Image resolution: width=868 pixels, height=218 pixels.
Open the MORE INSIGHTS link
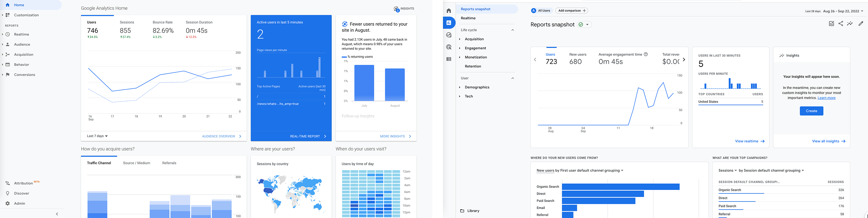(396, 136)
